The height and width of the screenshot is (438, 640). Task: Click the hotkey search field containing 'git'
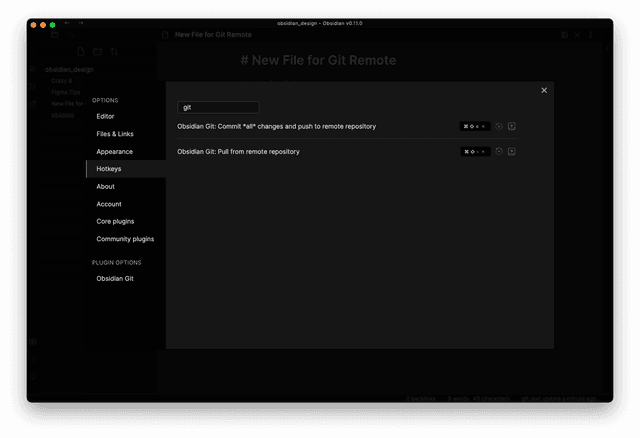[x=218, y=107]
